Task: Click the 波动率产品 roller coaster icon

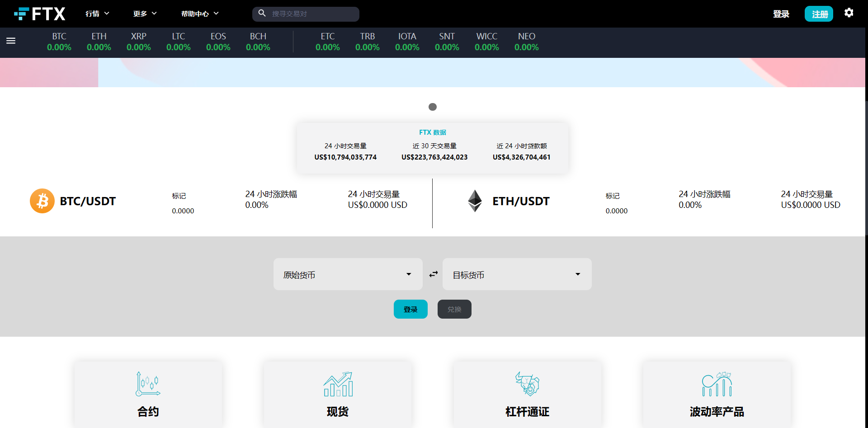Action: pyautogui.click(x=717, y=384)
